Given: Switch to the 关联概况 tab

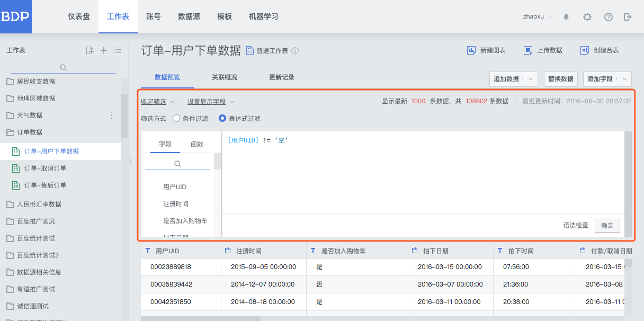Looking at the screenshot, I should 225,77.
